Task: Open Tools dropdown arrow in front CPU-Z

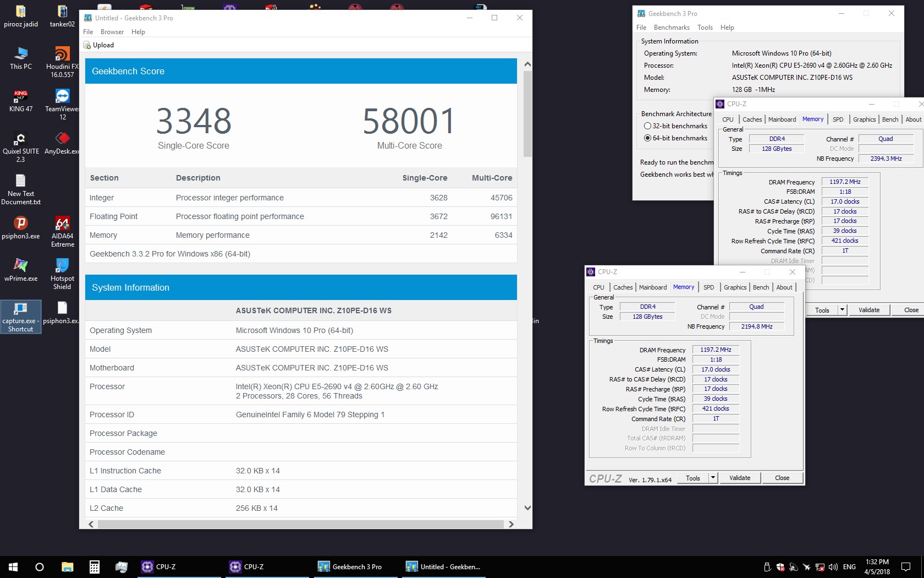Action: coord(713,478)
